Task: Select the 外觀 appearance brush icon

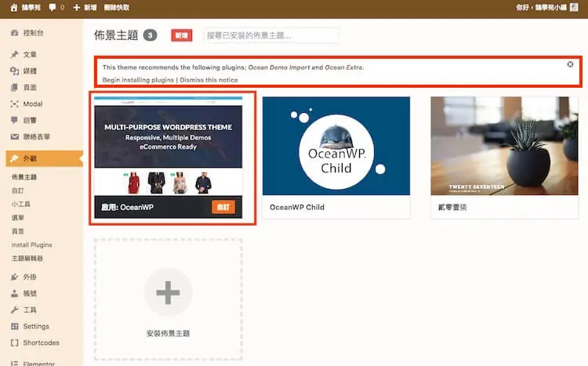Action: tap(15, 158)
